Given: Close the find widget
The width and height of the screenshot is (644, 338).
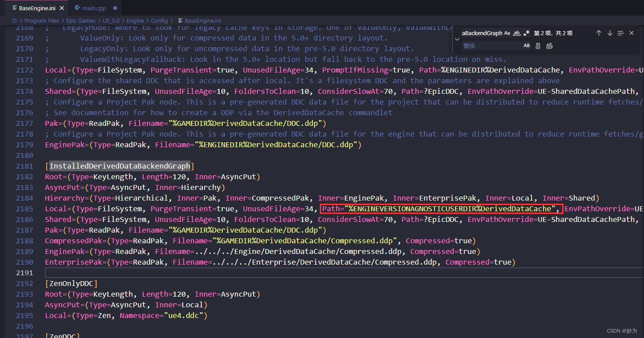Looking at the screenshot, I should [632, 33].
